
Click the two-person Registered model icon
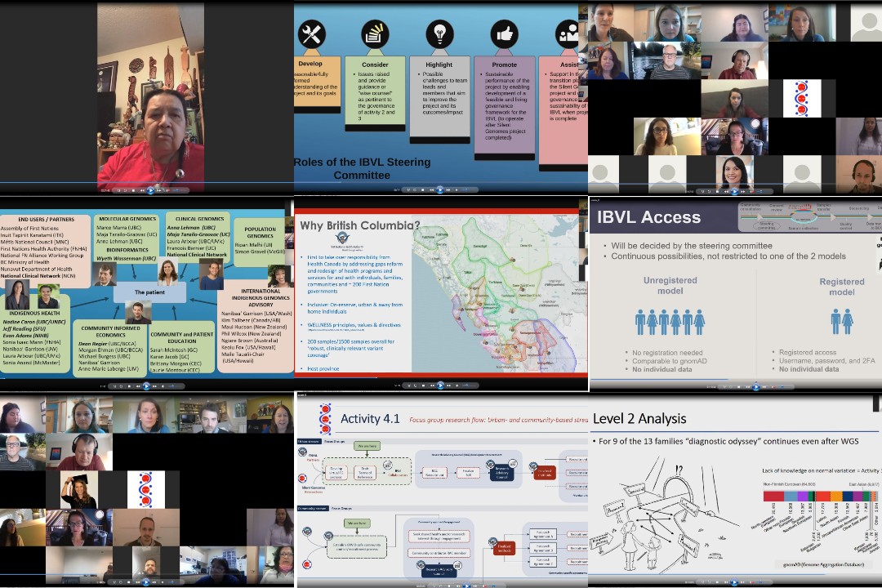pos(841,321)
